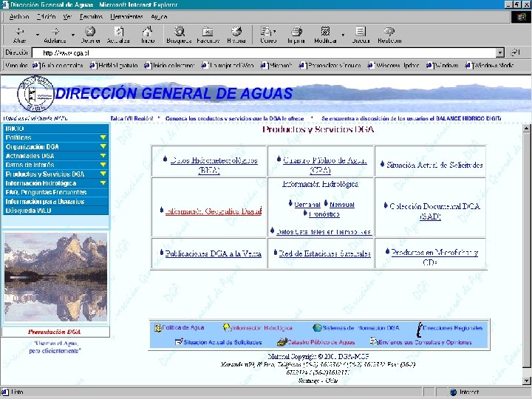This screenshot has height=399, width=532.
Task: Expand the Datos de Interés sidebar menu
Action: (103, 165)
